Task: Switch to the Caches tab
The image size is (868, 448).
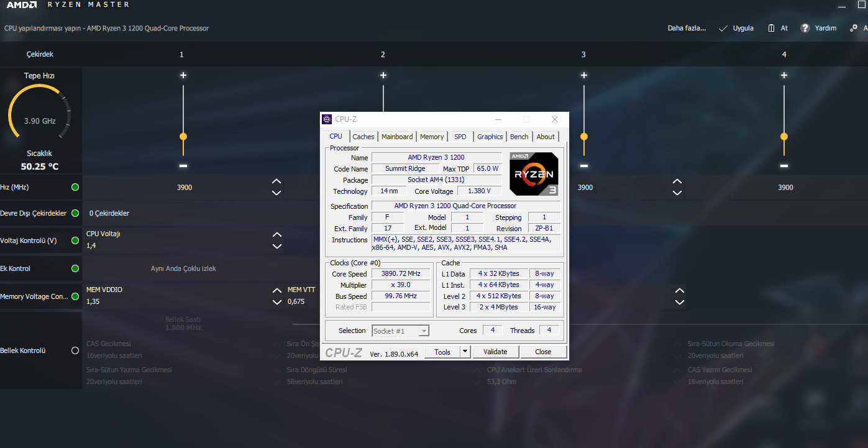Action: coord(363,137)
